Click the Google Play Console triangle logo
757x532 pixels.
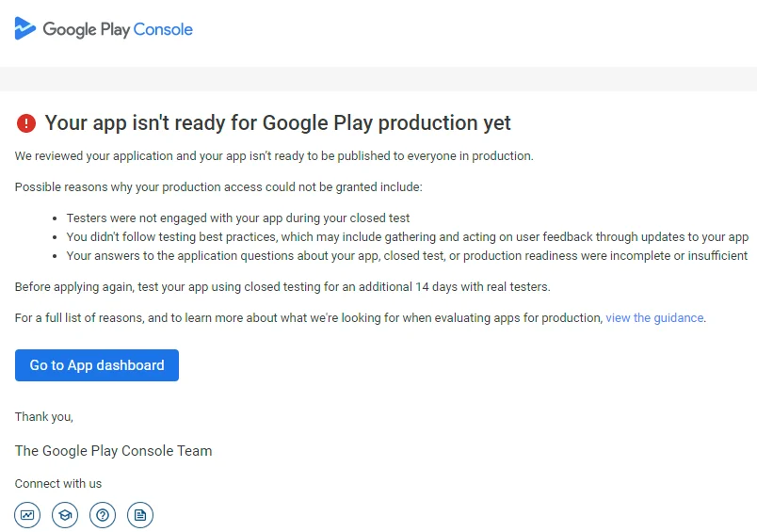(25, 28)
